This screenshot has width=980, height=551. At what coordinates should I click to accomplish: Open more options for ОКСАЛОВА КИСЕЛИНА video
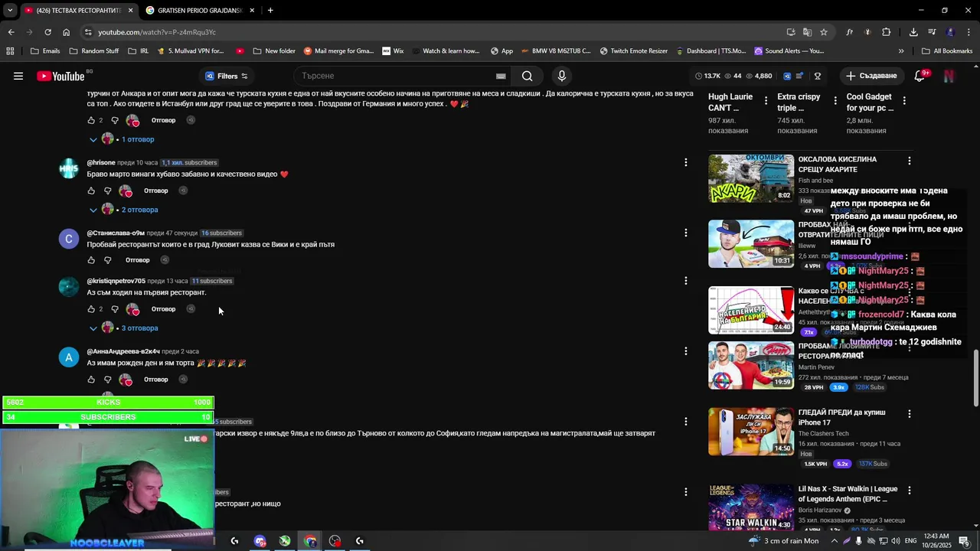[x=910, y=161]
